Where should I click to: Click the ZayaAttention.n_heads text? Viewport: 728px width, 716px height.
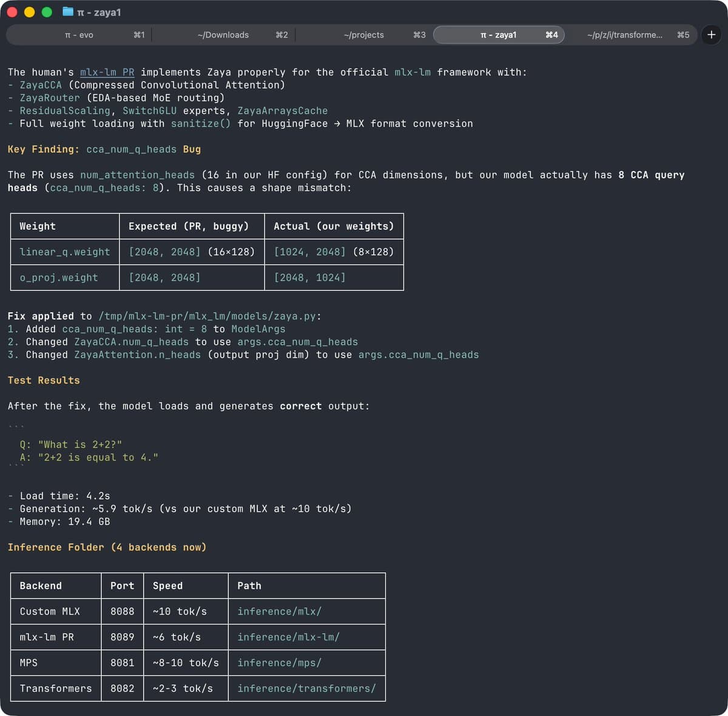click(x=138, y=355)
